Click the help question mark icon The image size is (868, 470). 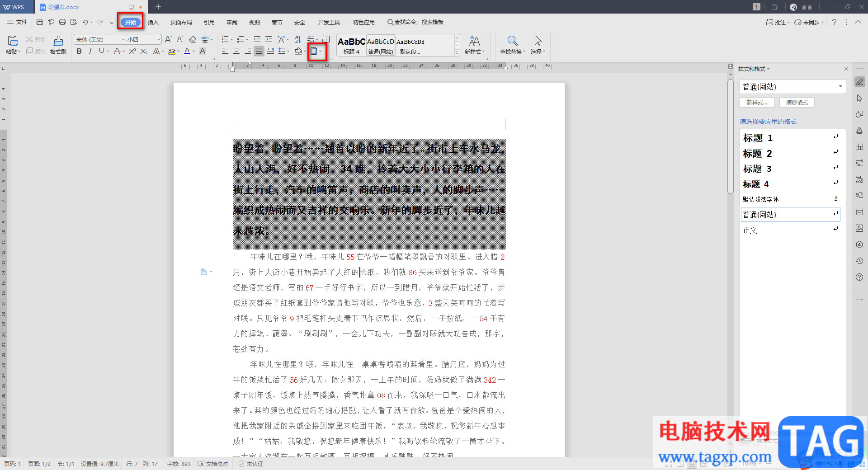(x=834, y=22)
